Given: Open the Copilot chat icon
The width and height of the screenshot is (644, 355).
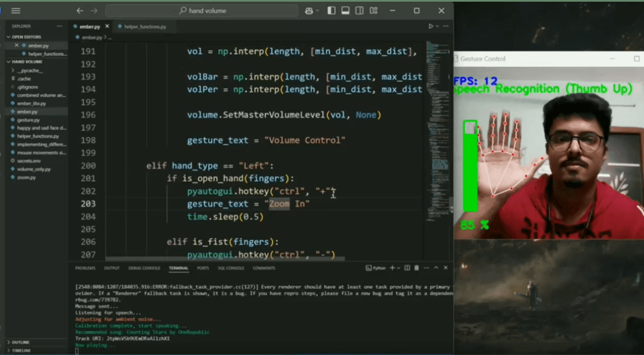Looking at the screenshot, I should [309, 11].
